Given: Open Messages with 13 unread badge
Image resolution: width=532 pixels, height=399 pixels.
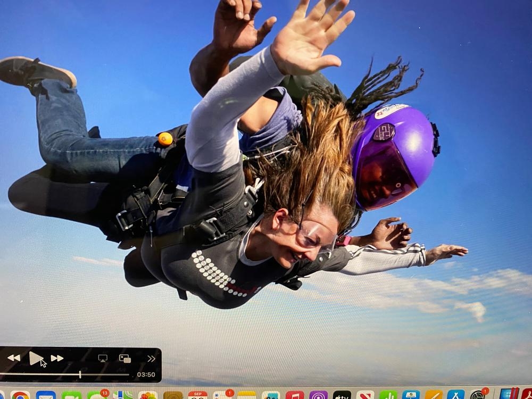Looking at the screenshot, I should point(96,395).
